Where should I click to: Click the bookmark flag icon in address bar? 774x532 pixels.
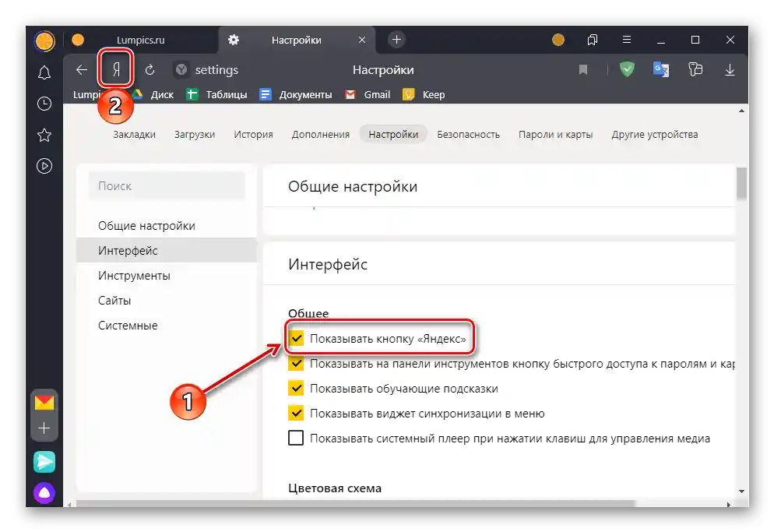(x=583, y=70)
